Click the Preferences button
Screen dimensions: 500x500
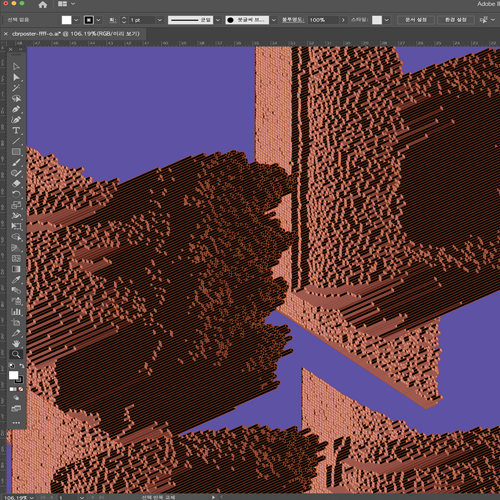click(456, 20)
